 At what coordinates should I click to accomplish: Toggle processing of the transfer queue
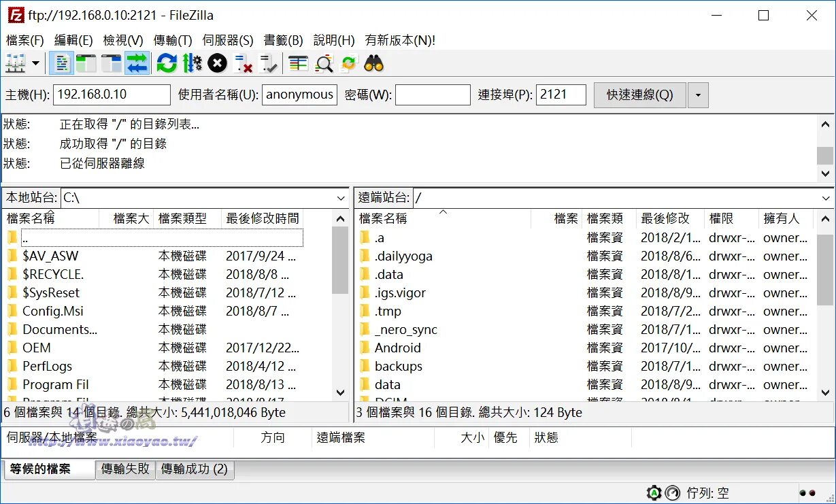[192, 64]
